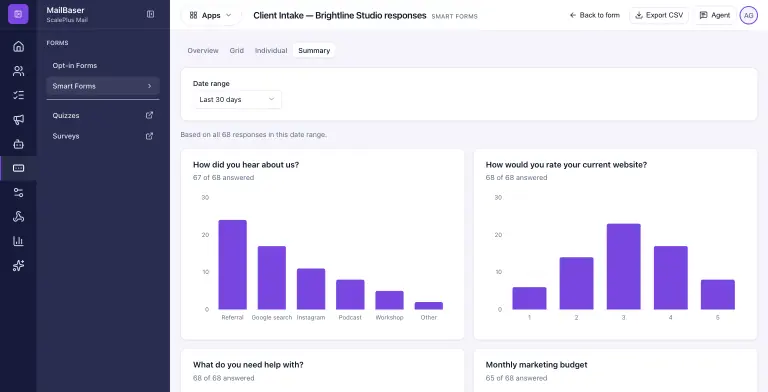Click Export CSV button

(659, 15)
